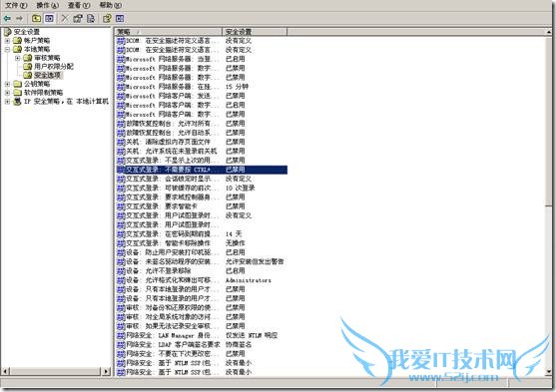
Task: Click the policy icon of 设备: 未签名驱动程序的安装
Action: tap(121, 262)
